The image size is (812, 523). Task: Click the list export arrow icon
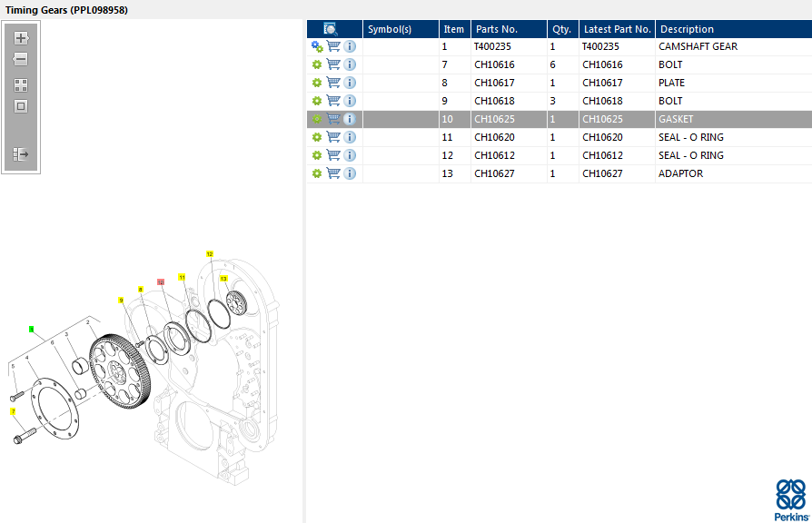pyautogui.click(x=21, y=154)
